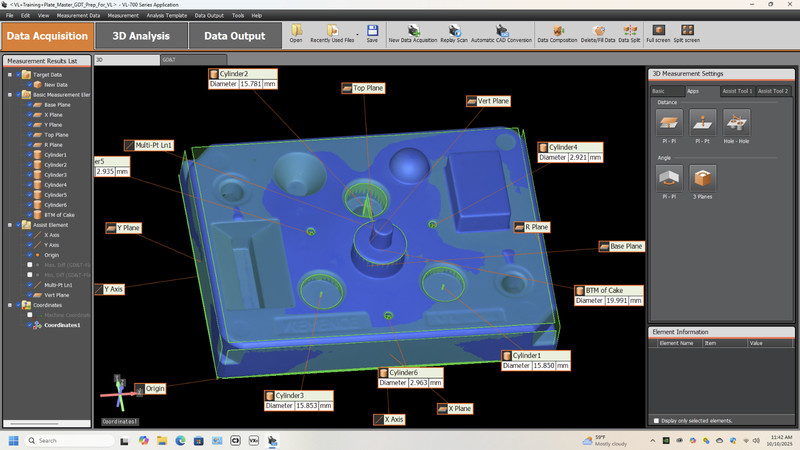Open the Recently Used Files dropdown arrow
The image size is (800, 450).
pos(357,34)
